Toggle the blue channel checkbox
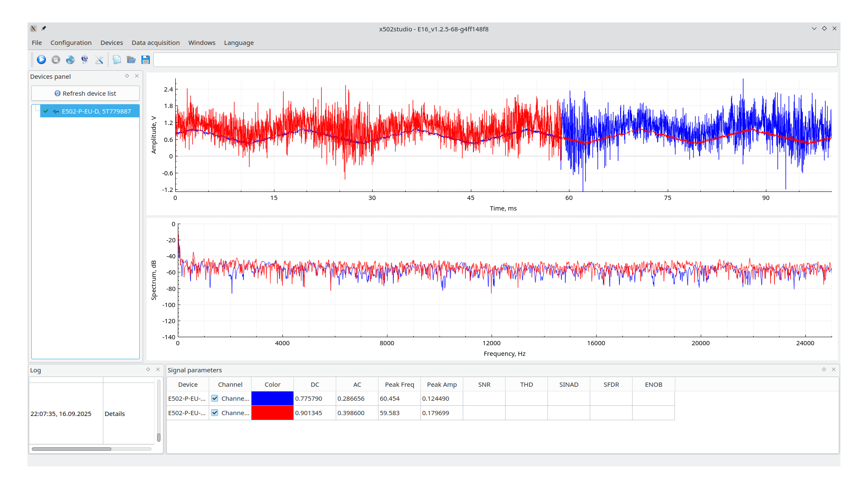Image resolution: width=868 pixels, height=499 pixels. [x=215, y=398]
